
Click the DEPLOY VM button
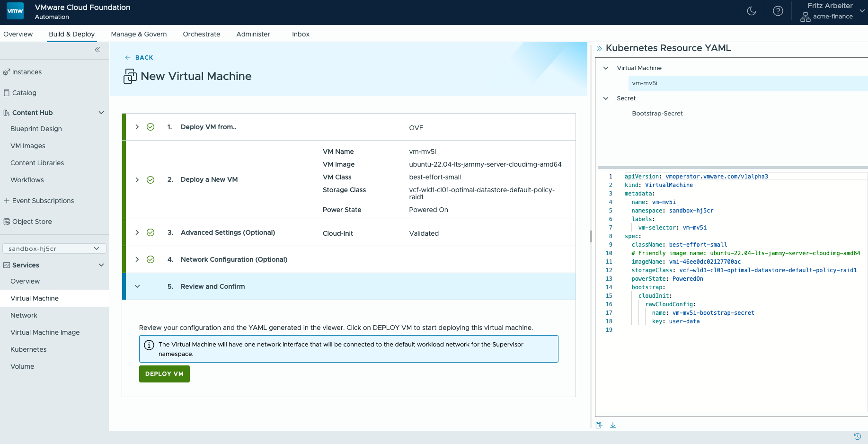point(164,373)
